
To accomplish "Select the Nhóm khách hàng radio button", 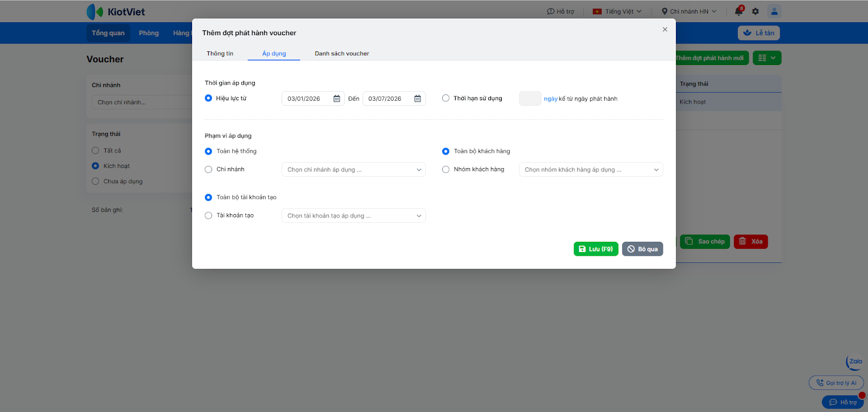I will pos(446,170).
